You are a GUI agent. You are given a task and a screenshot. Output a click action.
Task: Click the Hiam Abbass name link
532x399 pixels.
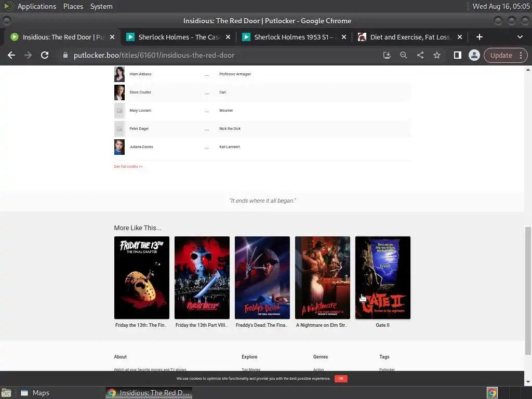pyautogui.click(x=140, y=74)
